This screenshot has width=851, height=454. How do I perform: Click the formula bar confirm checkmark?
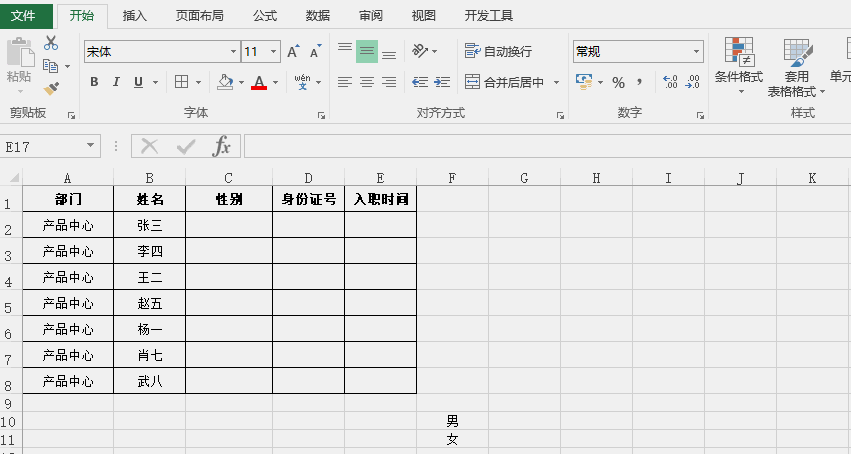coord(186,146)
